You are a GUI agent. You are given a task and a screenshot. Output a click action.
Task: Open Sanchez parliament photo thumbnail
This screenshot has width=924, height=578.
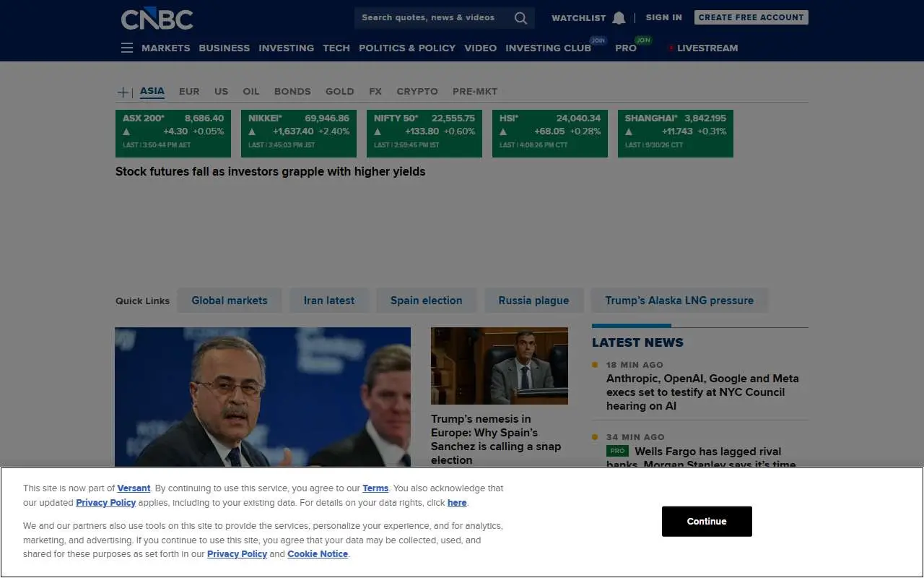click(500, 366)
